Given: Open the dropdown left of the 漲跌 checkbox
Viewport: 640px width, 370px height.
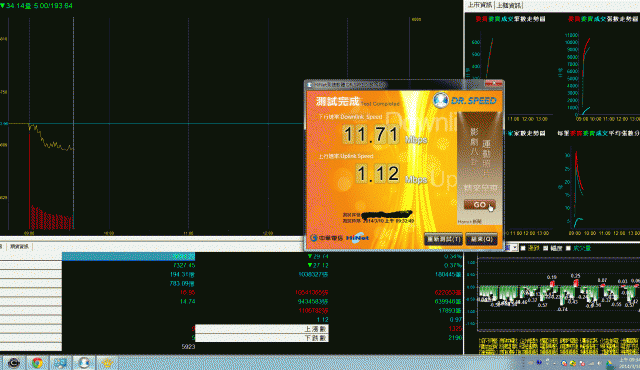Looking at the screenshot, I should (514, 248).
